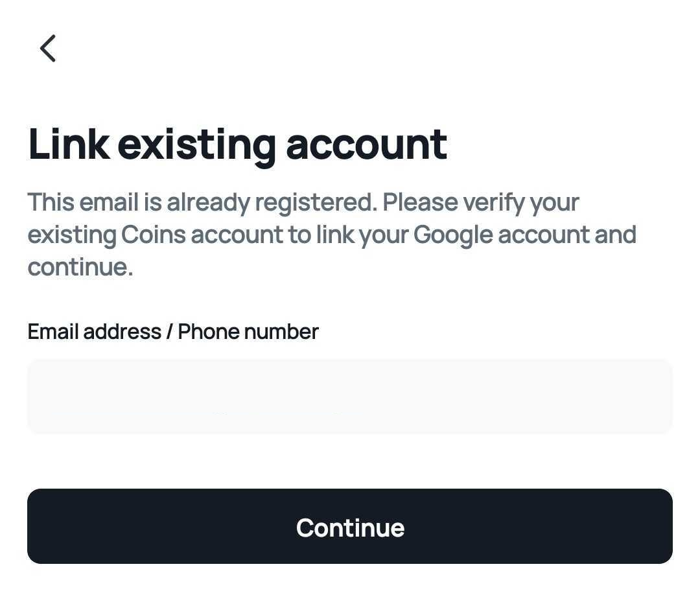The image size is (700, 593).
Task: Click inside the Email address / Phone number field
Action: pyautogui.click(x=350, y=396)
